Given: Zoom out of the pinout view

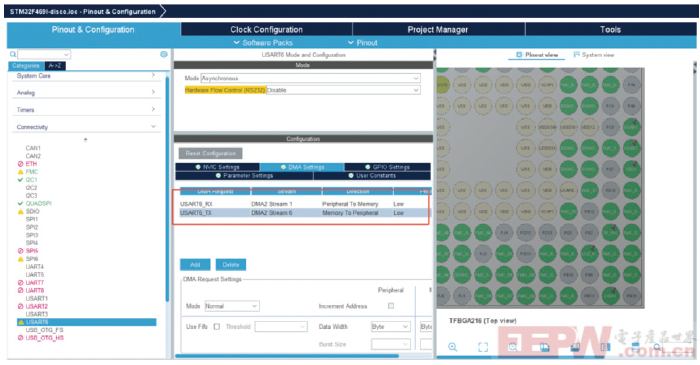Looking at the screenshot, I should pos(513,347).
